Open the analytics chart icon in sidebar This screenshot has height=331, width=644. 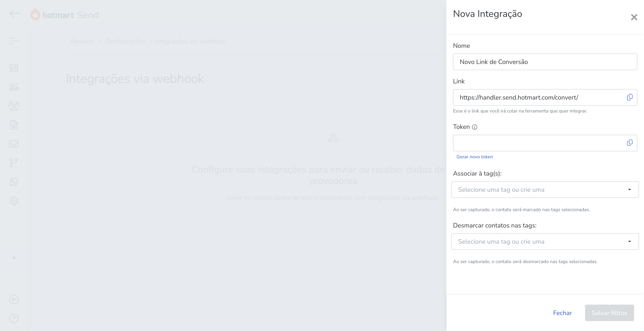[14, 87]
